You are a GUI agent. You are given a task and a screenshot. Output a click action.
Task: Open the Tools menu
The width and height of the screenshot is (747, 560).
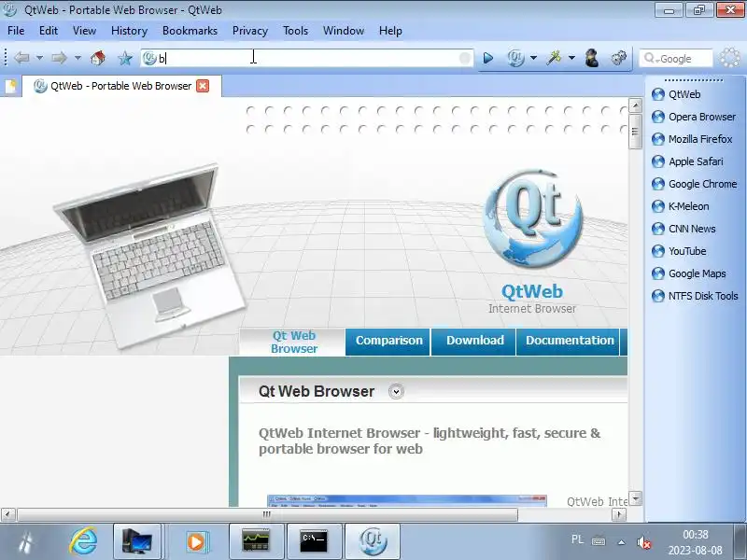pyautogui.click(x=295, y=31)
